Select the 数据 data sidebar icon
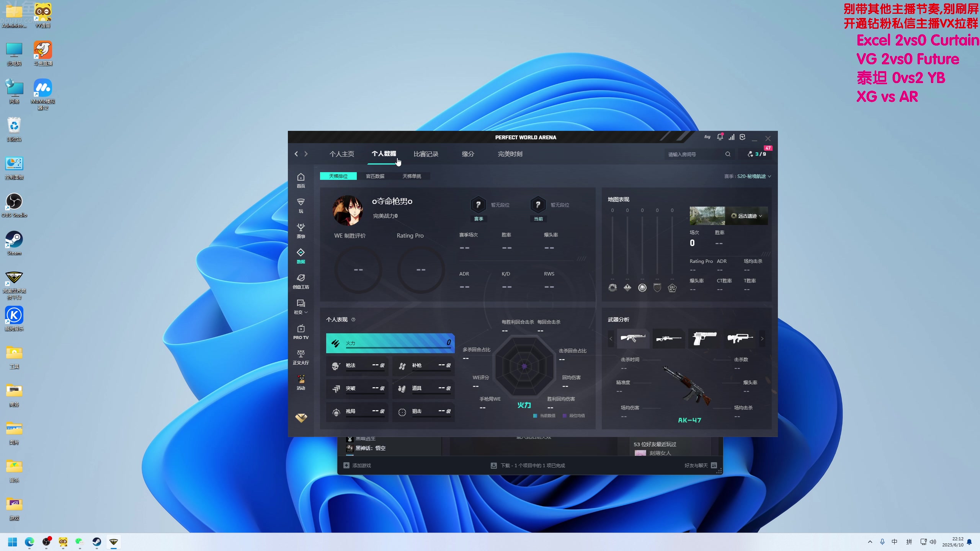Image resolution: width=980 pixels, height=551 pixels. pyautogui.click(x=301, y=256)
